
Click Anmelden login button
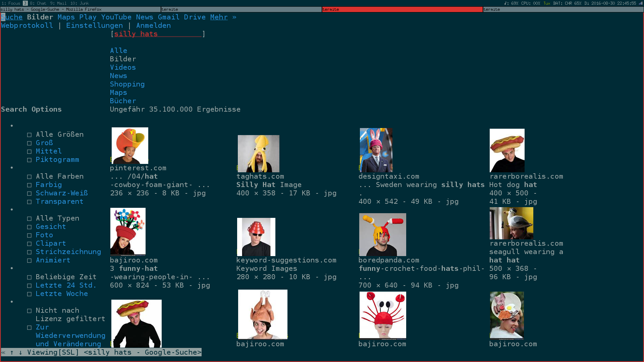point(154,25)
